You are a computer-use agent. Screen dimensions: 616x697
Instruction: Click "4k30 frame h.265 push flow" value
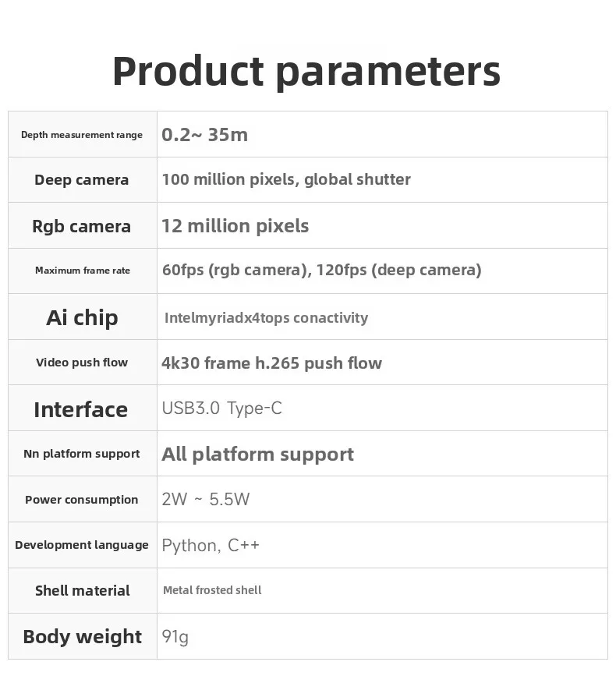tap(271, 363)
